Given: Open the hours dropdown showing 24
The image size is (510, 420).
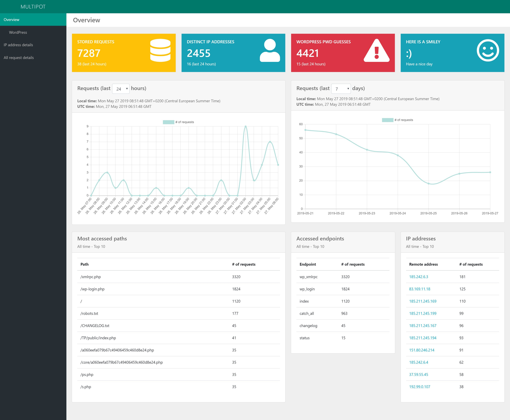Looking at the screenshot, I should (x=121, y=89).
